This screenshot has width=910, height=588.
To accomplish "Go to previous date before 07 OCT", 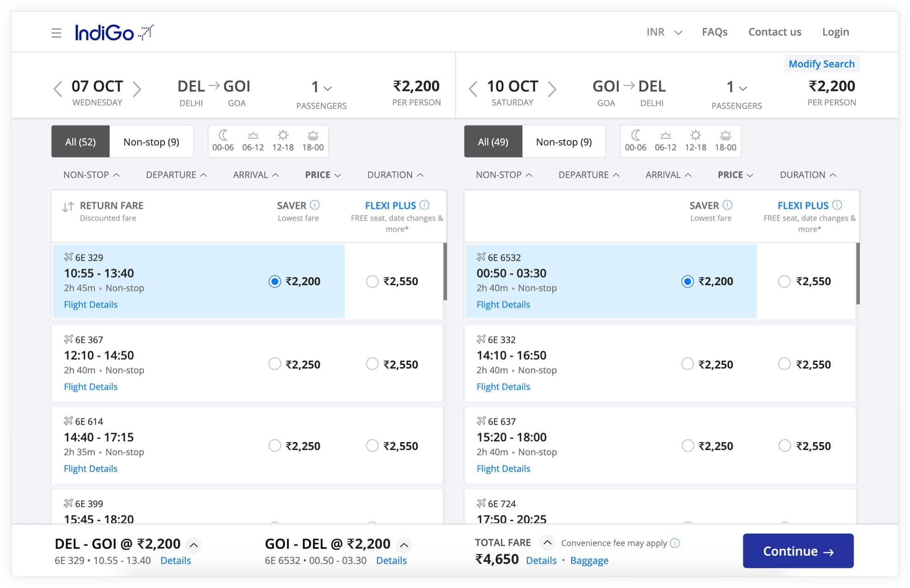I will coord(57,88).
